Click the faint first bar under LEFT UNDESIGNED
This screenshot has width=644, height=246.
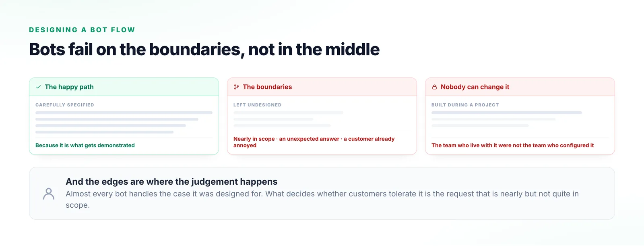pyautogui.click(x=288, y=113)
